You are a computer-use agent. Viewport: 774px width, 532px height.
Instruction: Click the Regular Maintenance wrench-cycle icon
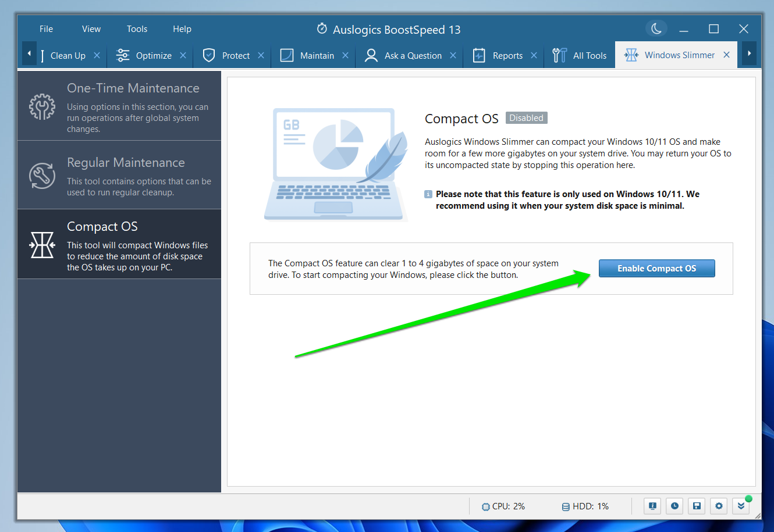pyautogui.click(x=42, y=175)
